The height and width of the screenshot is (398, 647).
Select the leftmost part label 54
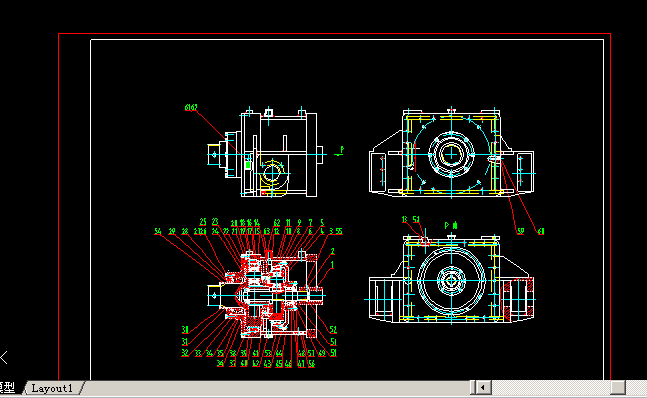point(158,231)
